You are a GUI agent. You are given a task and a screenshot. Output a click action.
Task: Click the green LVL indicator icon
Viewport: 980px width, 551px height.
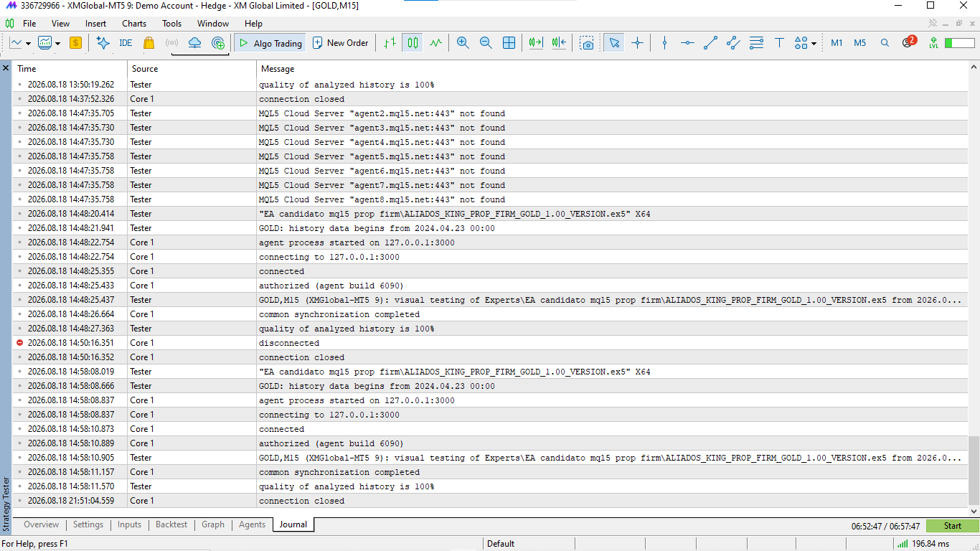pos(933,43)
